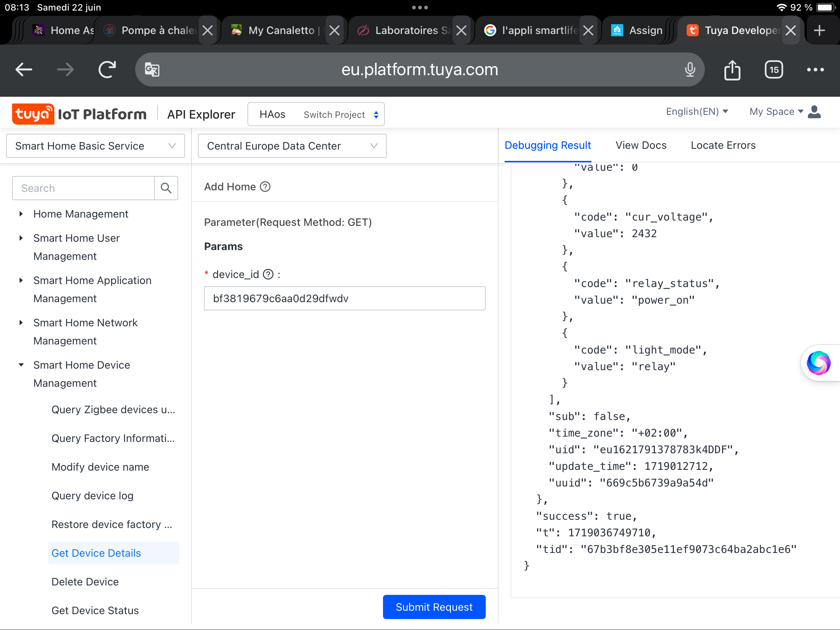The width and height of the screenshot is (840, 630).
Task: Select Modify device name API
Action: [x=100, y=467]
